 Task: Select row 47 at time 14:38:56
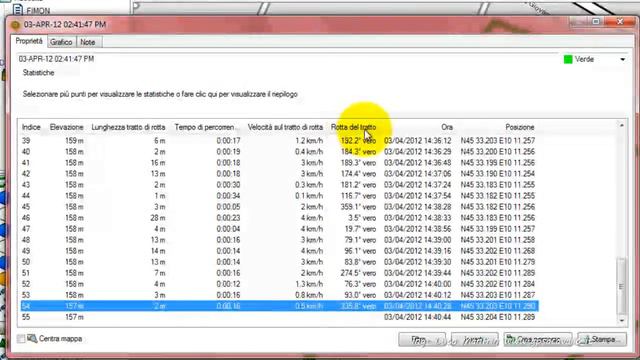[x=280, y=229]
